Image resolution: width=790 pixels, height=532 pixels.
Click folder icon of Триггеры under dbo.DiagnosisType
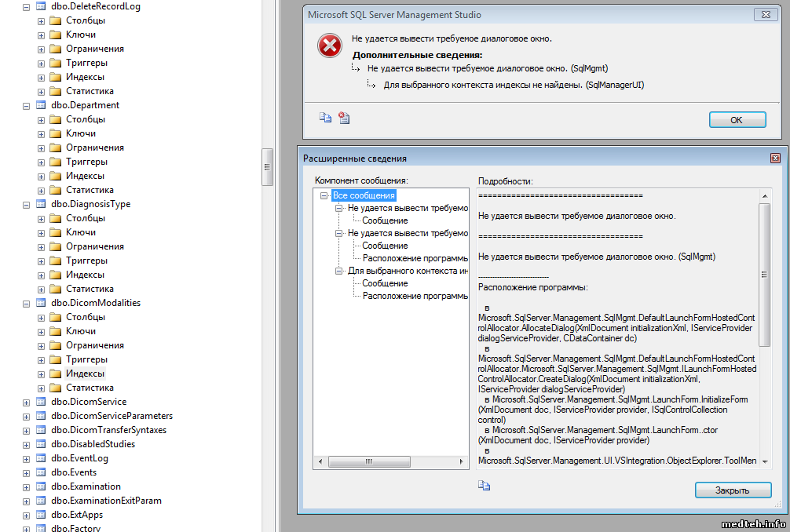click(x=55, y=261)
